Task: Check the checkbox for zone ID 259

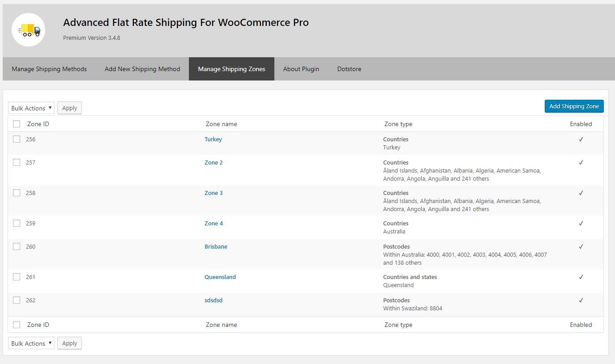Action: click(17, 223)
